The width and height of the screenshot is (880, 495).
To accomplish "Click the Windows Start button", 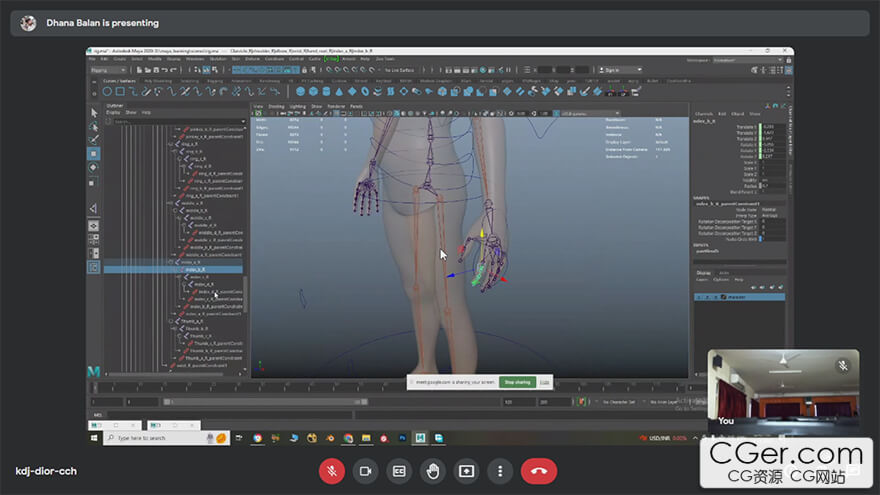I will (x=94, y=438).
